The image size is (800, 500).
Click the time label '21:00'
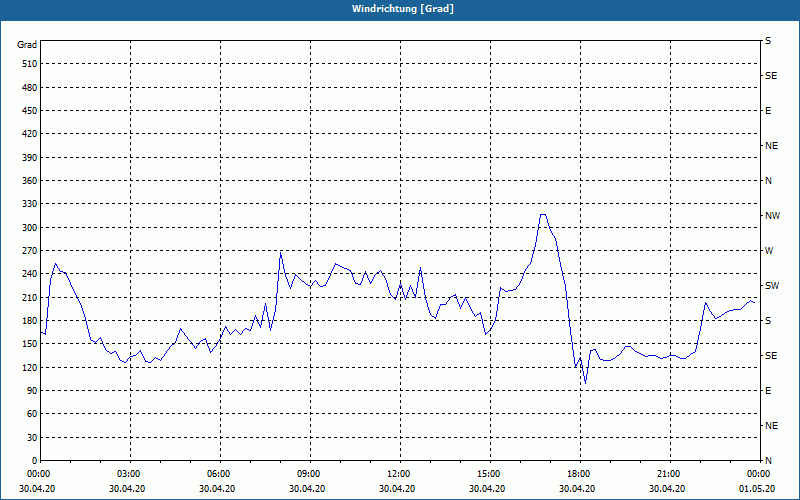[x=669, y=474]
